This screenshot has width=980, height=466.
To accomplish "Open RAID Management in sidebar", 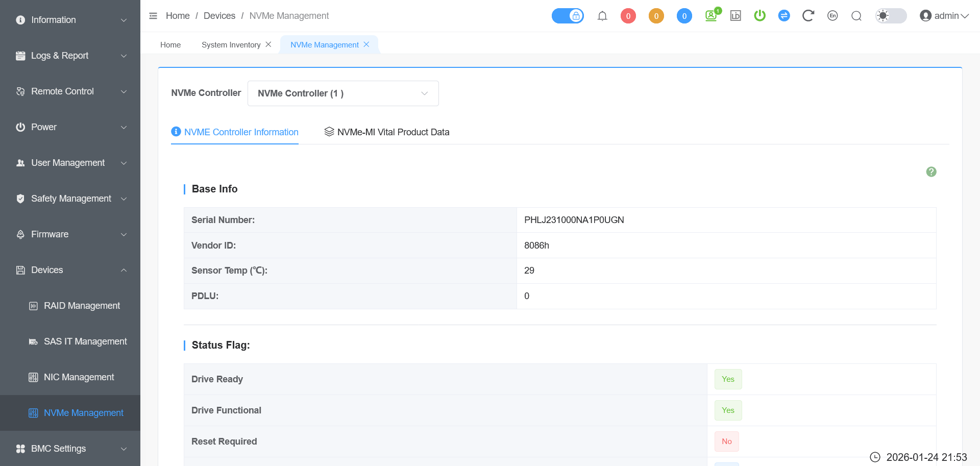I will (82, 306).
